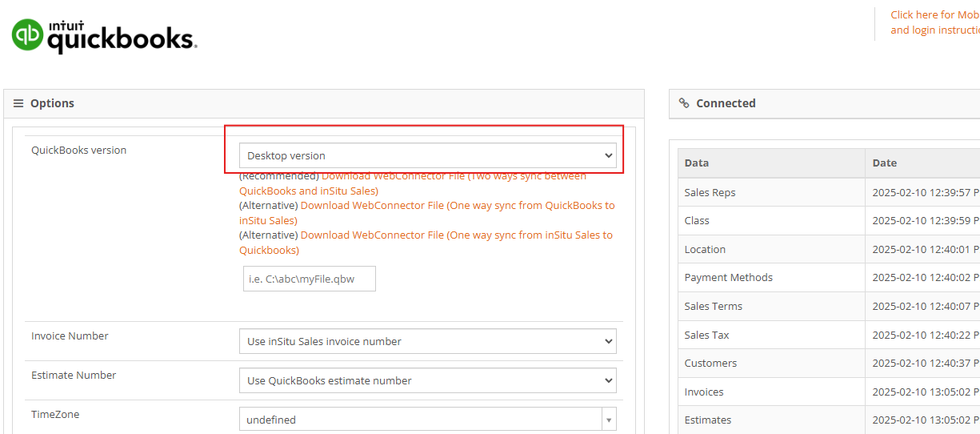Click the Estimate Number label
Screen dimensions: 980x434
click(x=74, y=375)
